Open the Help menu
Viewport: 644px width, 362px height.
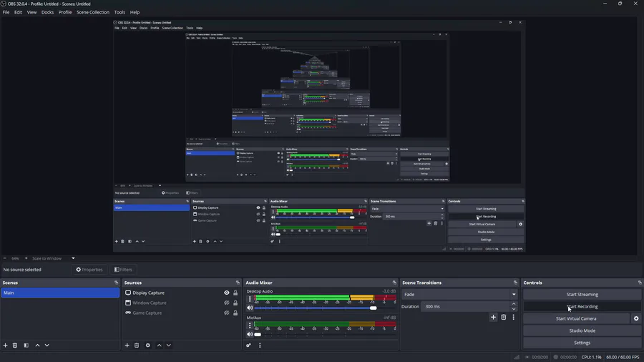135,12
